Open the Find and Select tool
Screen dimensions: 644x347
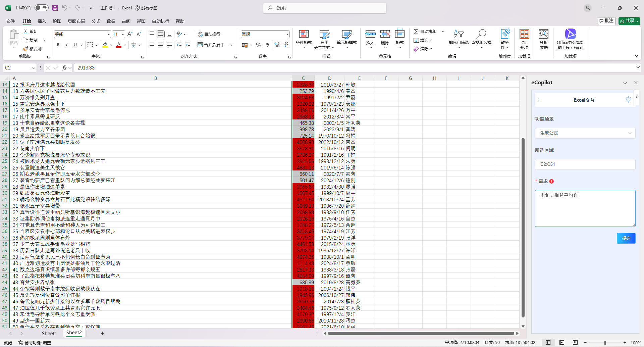pyautogui.click(x=481, y=34)
